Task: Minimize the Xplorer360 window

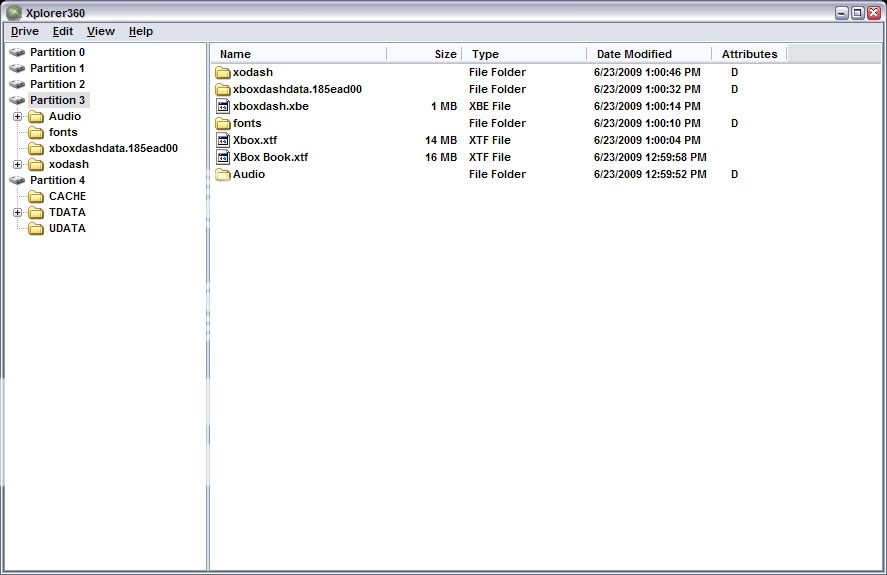Action: coord(842,13)
